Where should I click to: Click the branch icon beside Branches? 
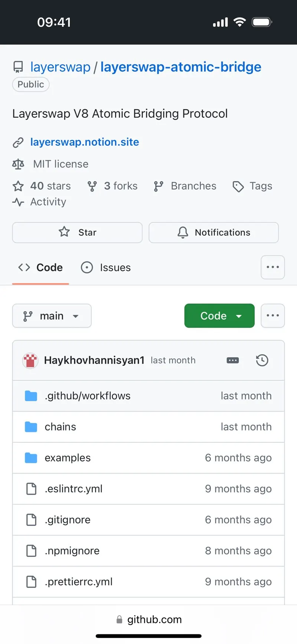tap(159, 186)
